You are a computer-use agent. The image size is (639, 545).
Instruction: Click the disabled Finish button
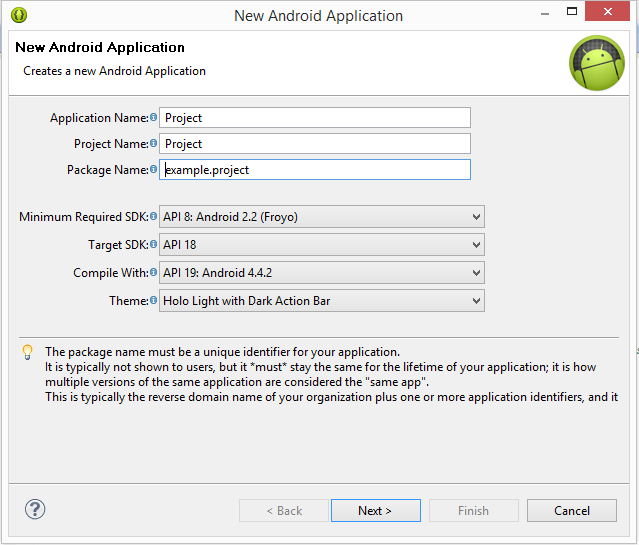(x=474, y=510)
